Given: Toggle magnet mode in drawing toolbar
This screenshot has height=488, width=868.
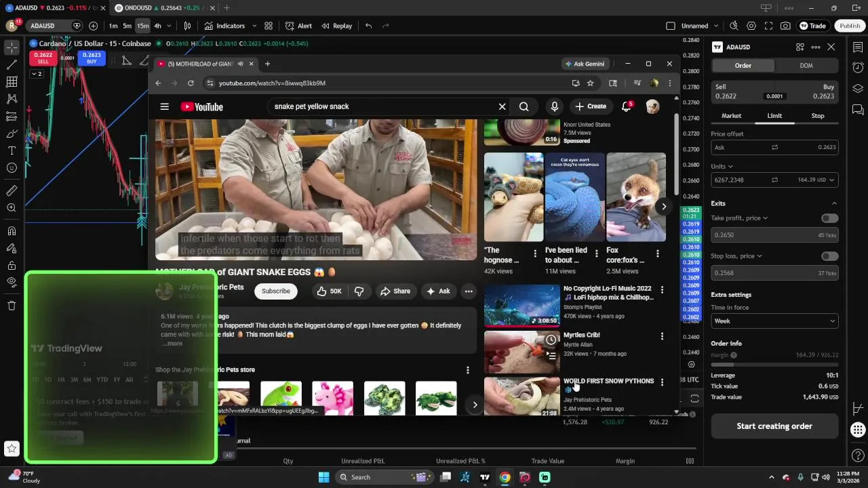Looking at the screenshot, I should point(12,231).
